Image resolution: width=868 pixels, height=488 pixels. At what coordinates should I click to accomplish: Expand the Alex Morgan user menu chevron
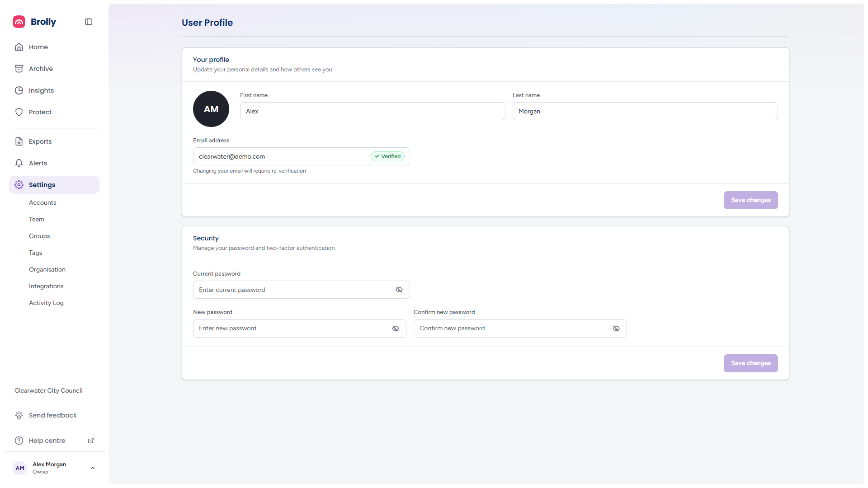click(x=93, y=468)
